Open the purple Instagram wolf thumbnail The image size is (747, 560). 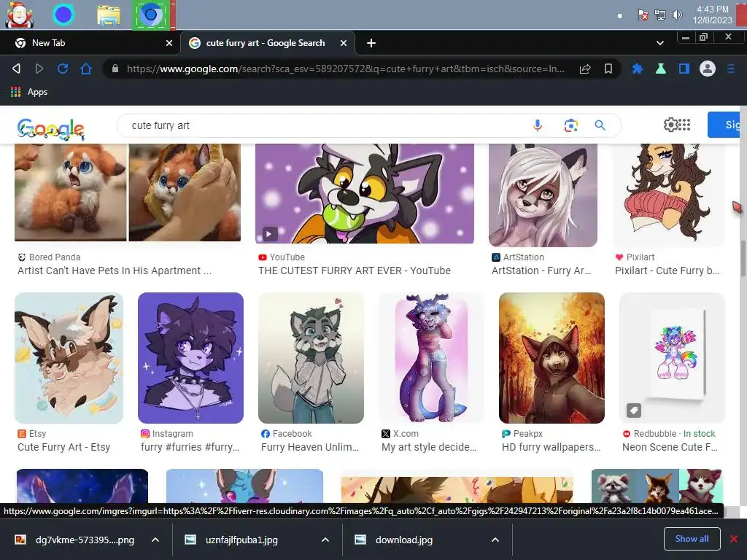pyautogui.click(x=190, y=357)
